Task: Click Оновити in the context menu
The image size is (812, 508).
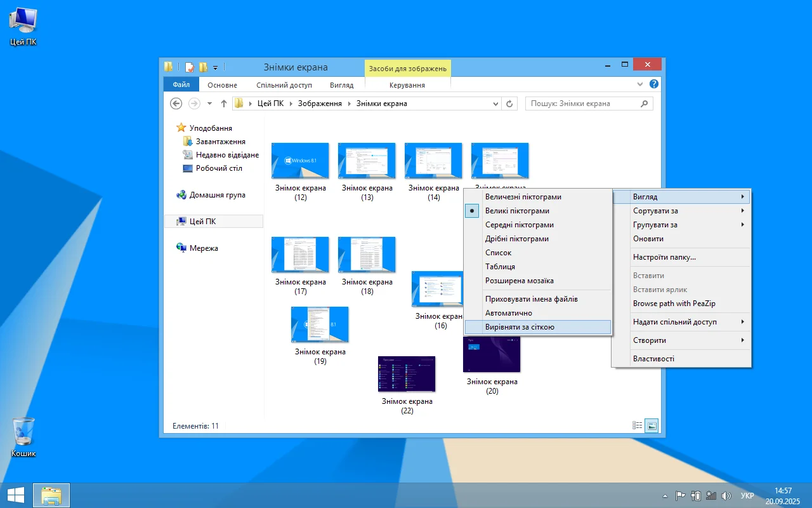Action: tap(648, 239)
